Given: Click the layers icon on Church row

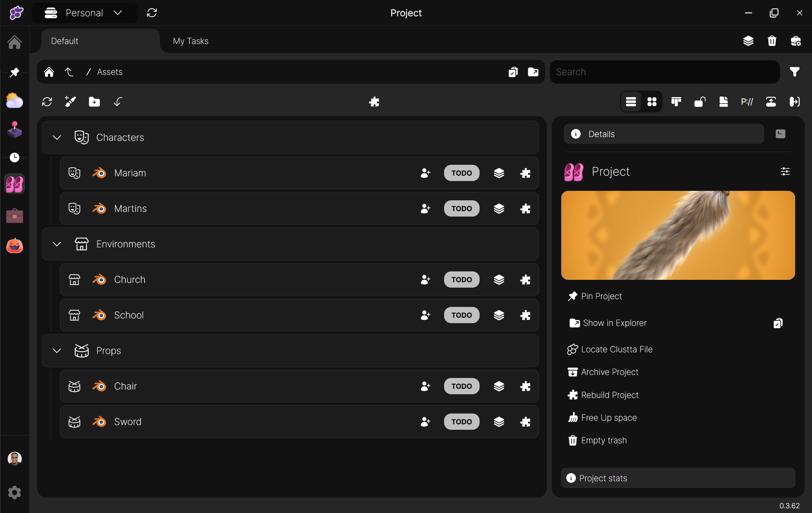Looking at the screenshot, I should tap(499, 280).
